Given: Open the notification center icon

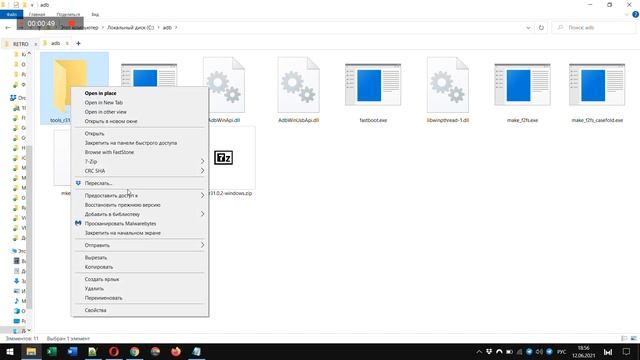Looking at the screenshot, I should tap(627, 352).
